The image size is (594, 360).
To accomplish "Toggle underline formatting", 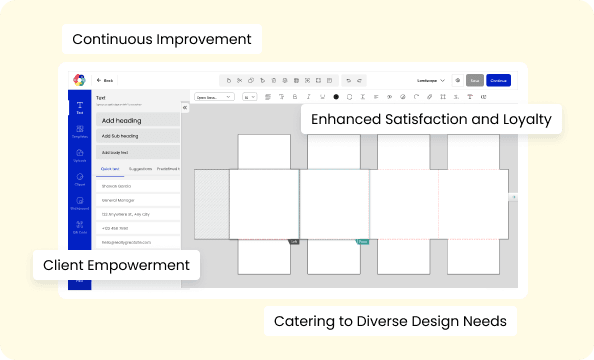I will click(x=322, y=97).
